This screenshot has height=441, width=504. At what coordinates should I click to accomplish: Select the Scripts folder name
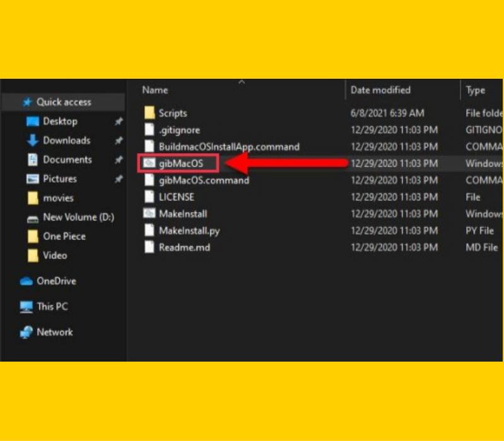point(173,113)
